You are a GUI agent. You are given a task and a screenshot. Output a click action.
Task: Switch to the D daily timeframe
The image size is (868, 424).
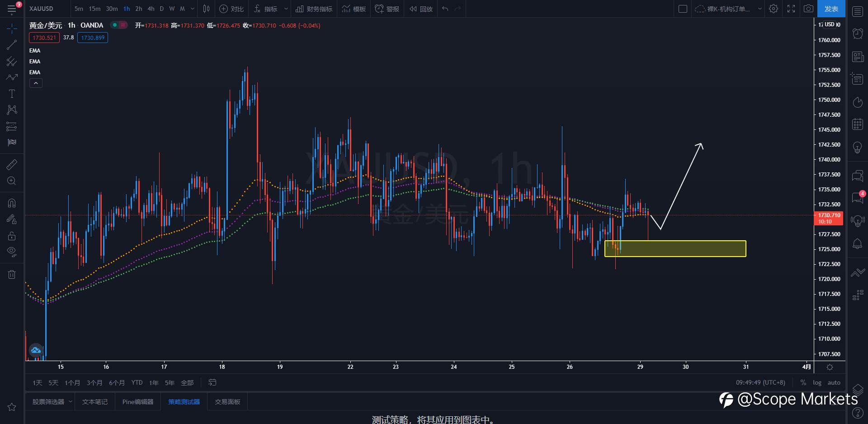161,9
